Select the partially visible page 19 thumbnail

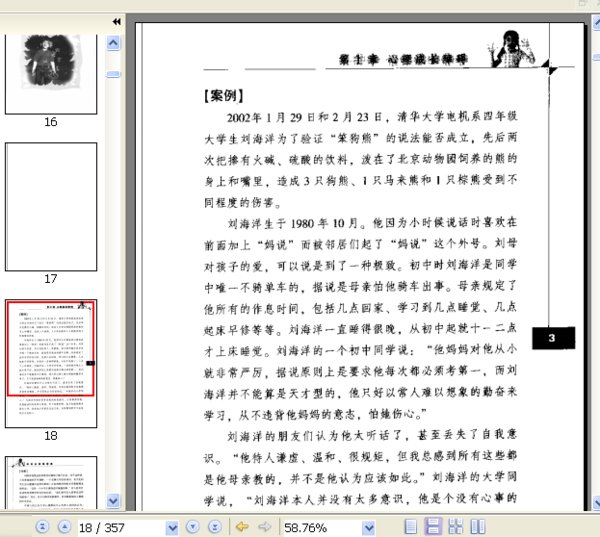click(x=51, y=482)
